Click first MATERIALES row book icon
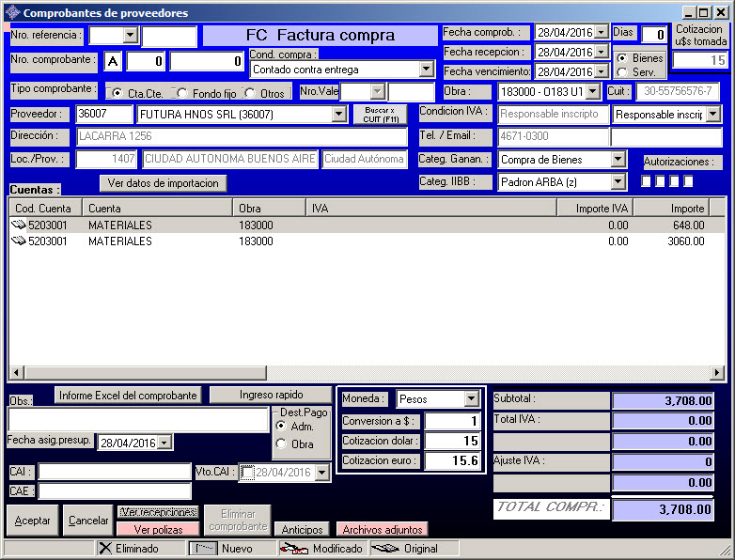Screen dimensions: 735x560 pos(20,226)
